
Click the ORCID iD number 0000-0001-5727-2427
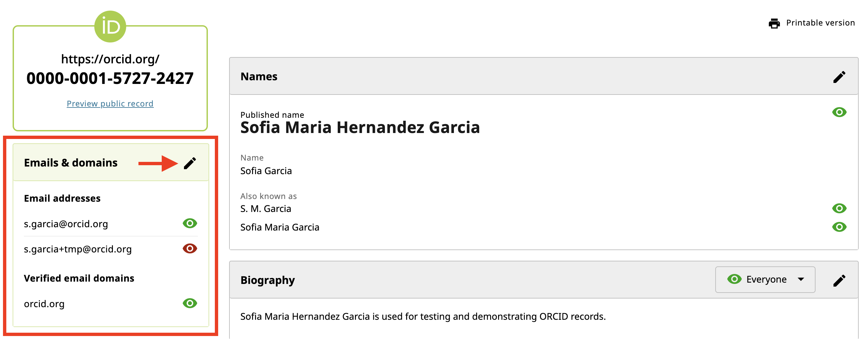tap(110, 78)
